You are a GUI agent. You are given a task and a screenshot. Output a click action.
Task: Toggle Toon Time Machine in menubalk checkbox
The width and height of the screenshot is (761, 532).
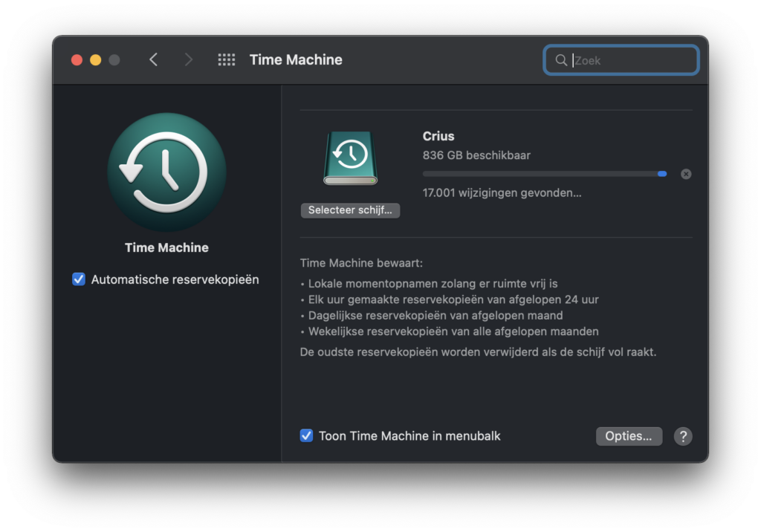(306, 435)
